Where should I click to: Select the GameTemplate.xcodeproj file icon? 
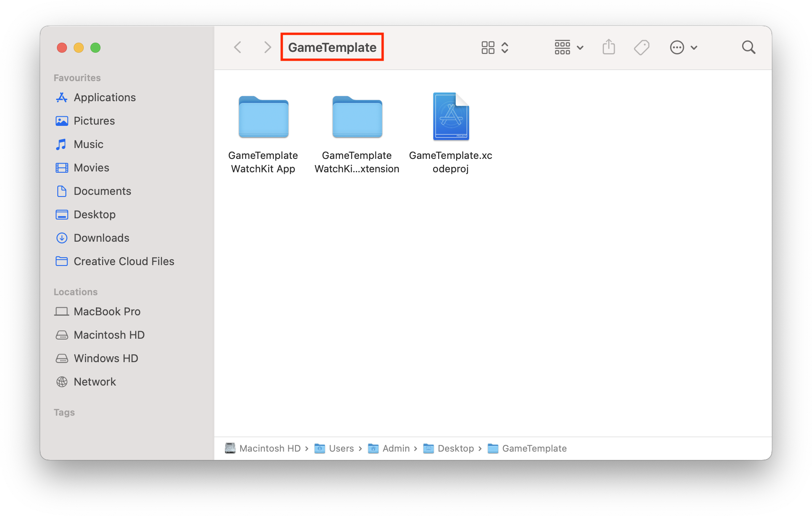(451, 116)
